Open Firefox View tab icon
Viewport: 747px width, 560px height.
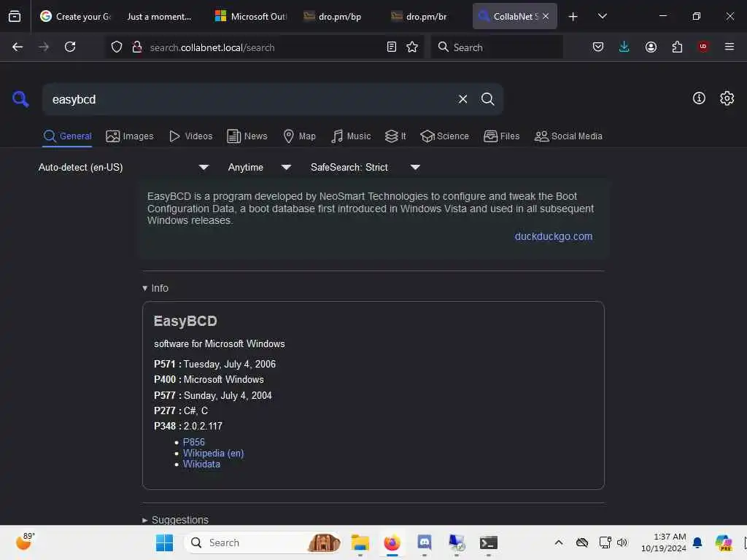[x=15, y=16]
